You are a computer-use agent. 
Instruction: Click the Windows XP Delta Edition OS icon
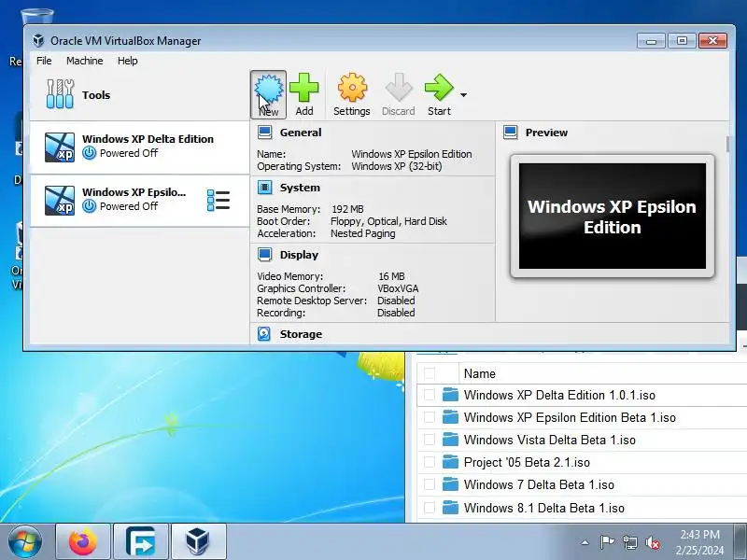pos(60,147)
